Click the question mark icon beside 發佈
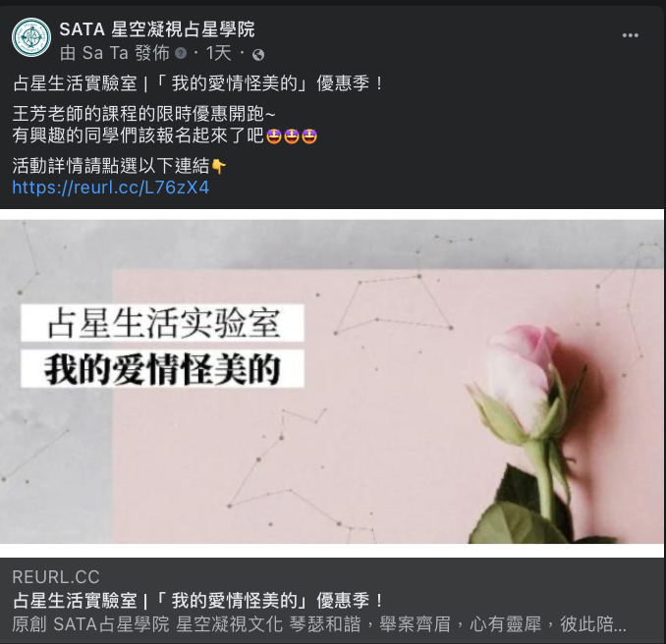666x644 pixels. pyautogui.click(x=181, y=53)
